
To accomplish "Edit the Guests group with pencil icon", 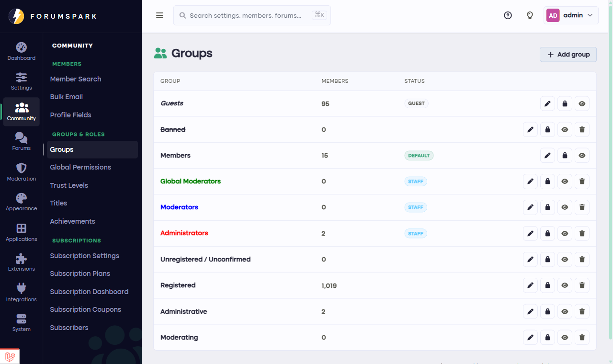I will coord(548,103).
